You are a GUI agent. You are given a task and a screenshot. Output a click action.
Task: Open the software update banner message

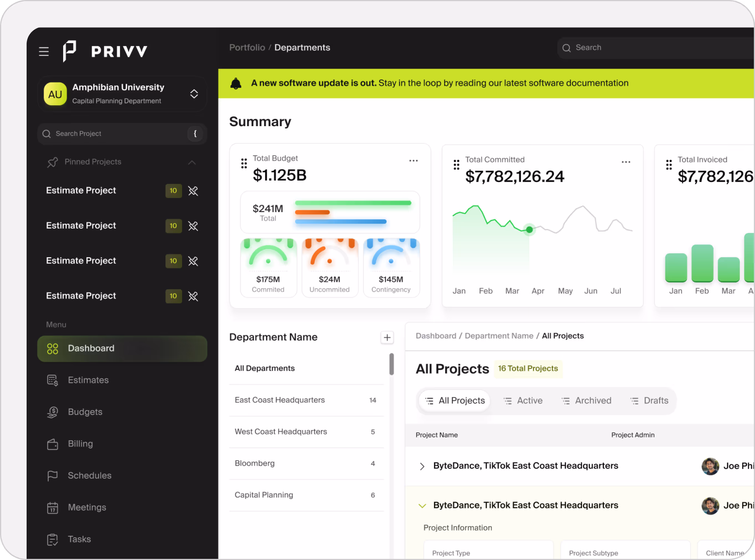click(x=440, y=83)
